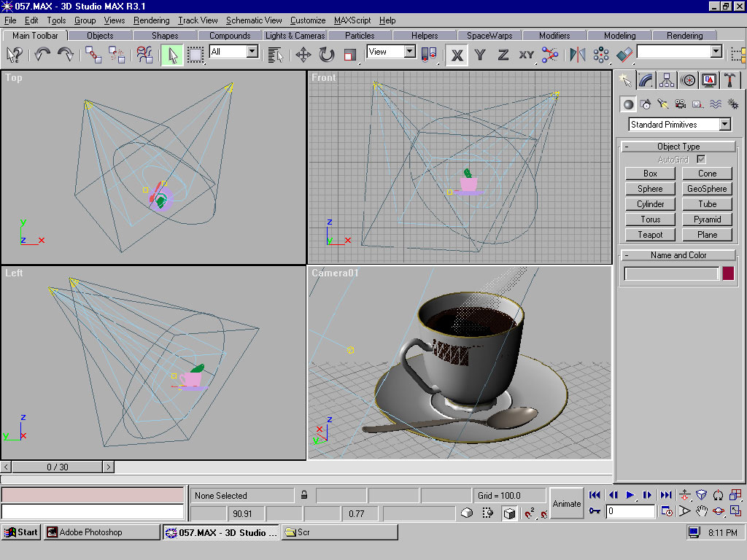Image resolution: width=747 pixels, height=560 pixels.
Task: Activate the Select and Rotate tool
Action: 326,54
